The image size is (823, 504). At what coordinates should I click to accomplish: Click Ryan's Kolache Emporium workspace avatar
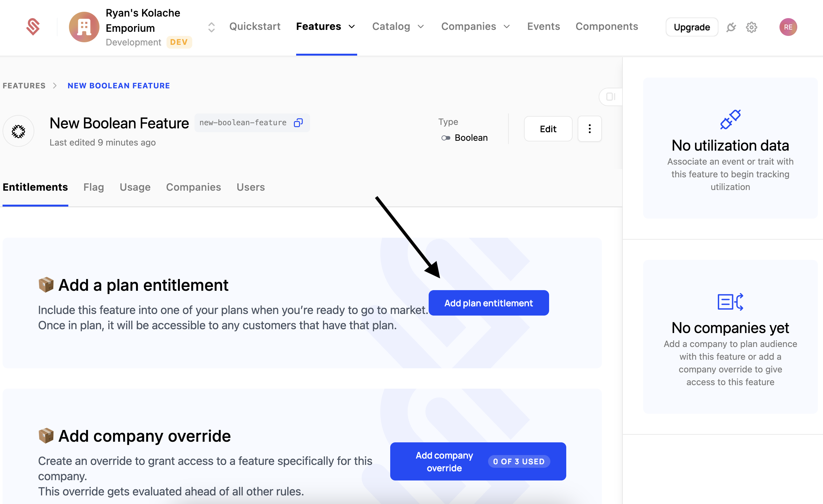[84, 27]
